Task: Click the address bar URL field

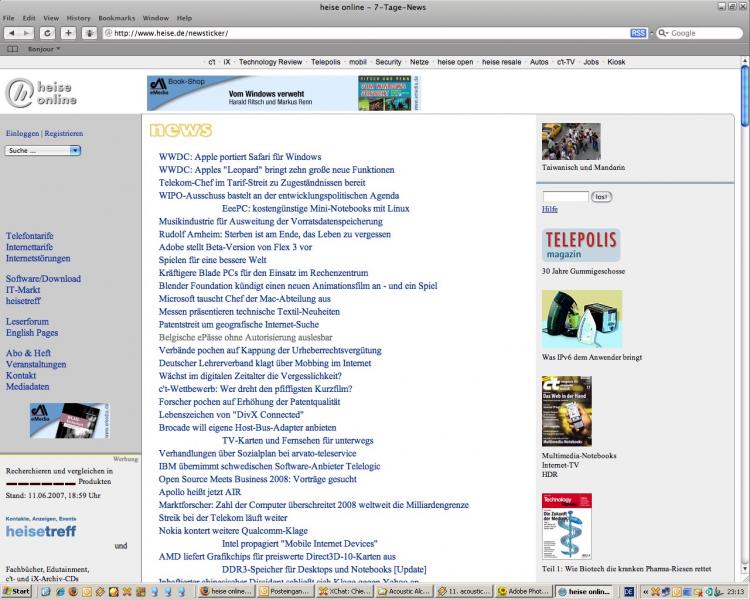Action: tap(366, 33)
